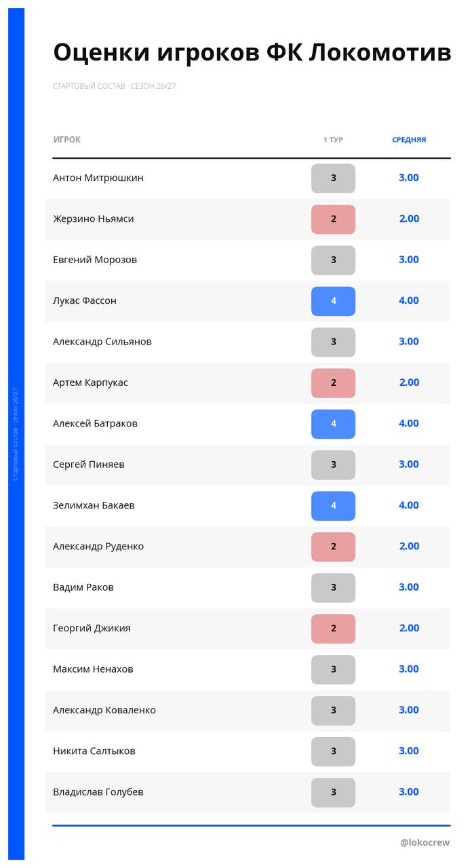Click the red badge for Георгий Джикия
Screen dimensions: 474x868
click(x=333, y=629)
